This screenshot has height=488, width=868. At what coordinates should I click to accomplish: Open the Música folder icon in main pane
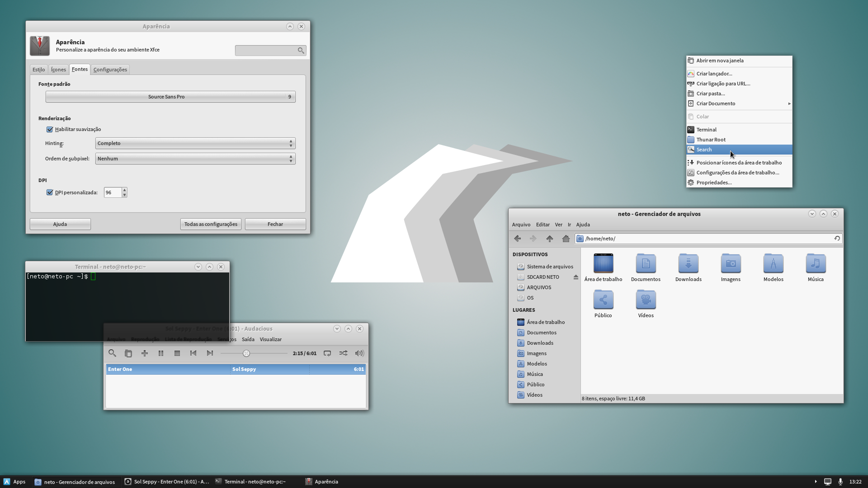(x=816, y=267)
